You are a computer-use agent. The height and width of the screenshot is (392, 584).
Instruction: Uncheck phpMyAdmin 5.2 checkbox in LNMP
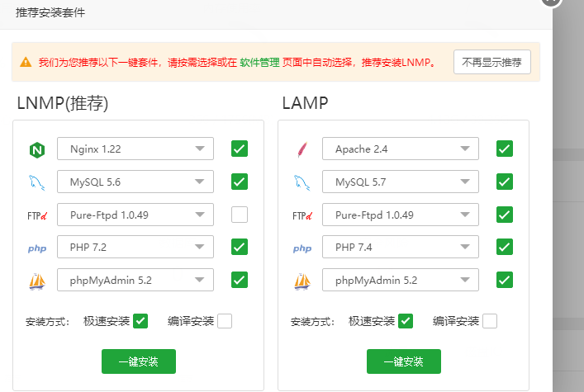point(240,280)
